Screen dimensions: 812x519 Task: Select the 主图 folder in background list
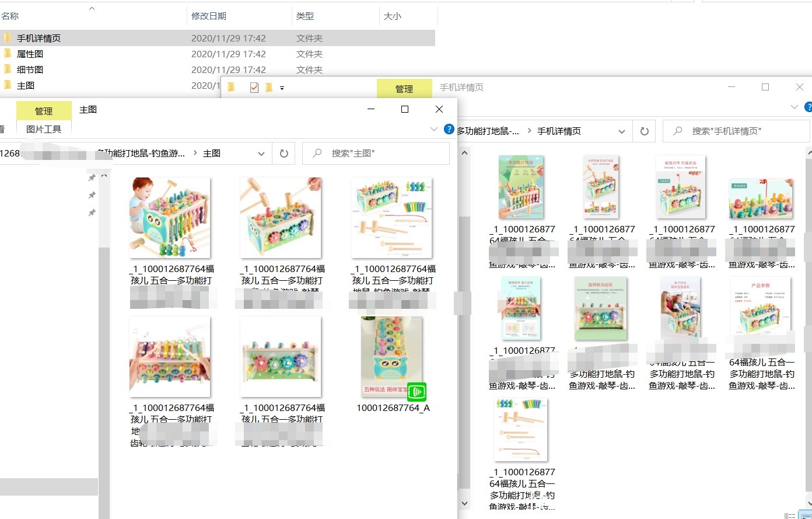26,85
